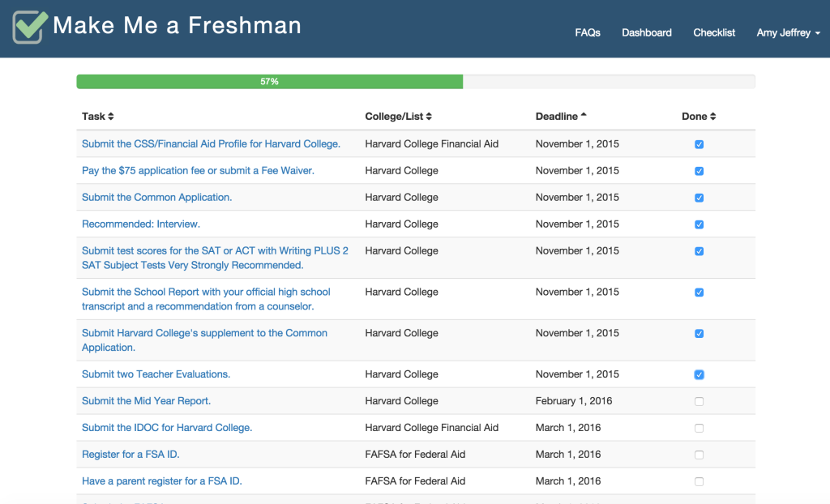Click Have a parent register link
The height and width of the screenshot is (504, 830).
coord(161,481)
